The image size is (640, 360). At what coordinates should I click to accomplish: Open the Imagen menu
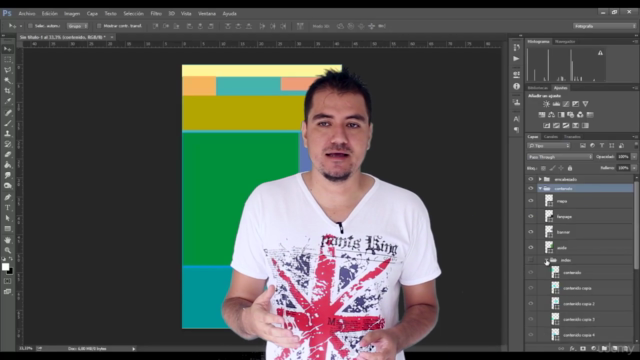pos(72,13)
